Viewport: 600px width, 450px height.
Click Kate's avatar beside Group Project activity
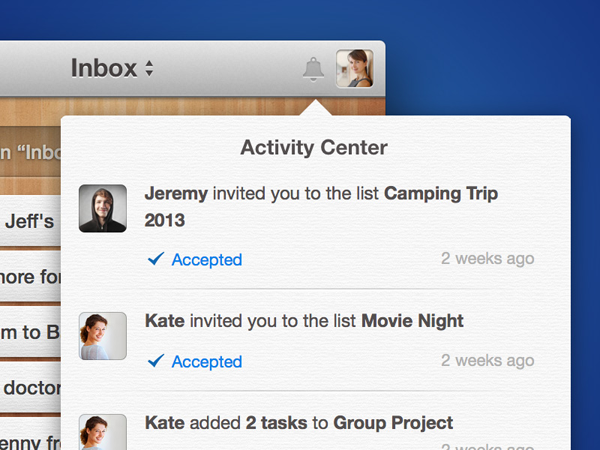coord(102,430)
